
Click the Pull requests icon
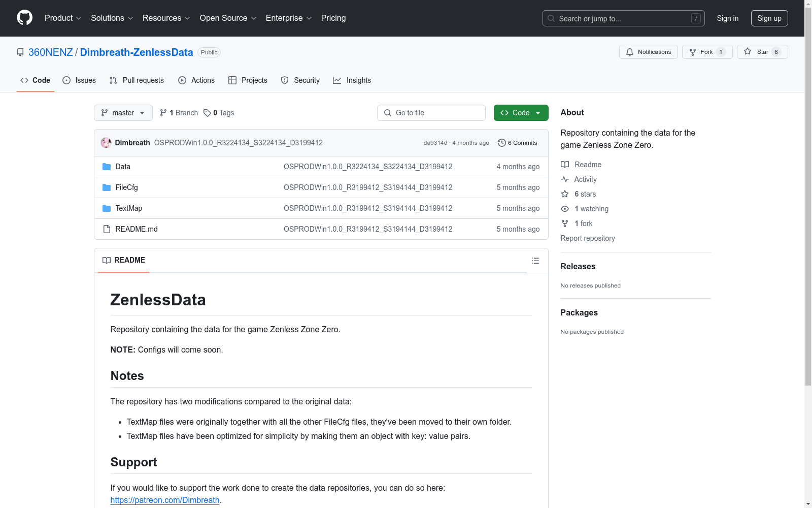click(x=113, y=80)
